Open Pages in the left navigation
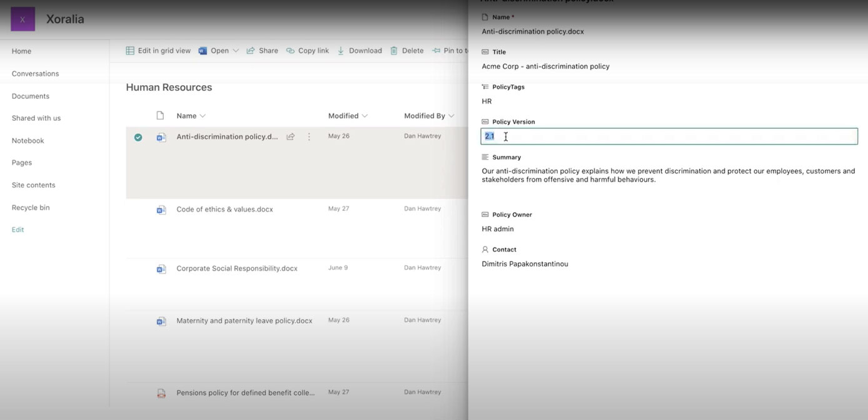This screenshot has width=868, height=420. click(22, 163)
